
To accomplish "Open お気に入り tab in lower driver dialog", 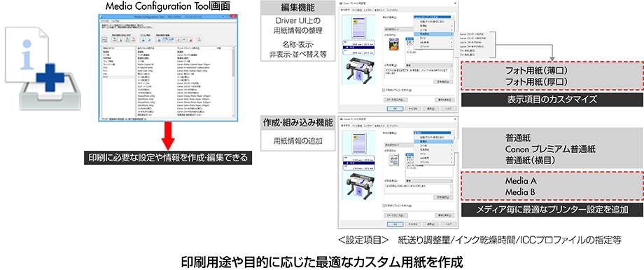I will point(379,126).
